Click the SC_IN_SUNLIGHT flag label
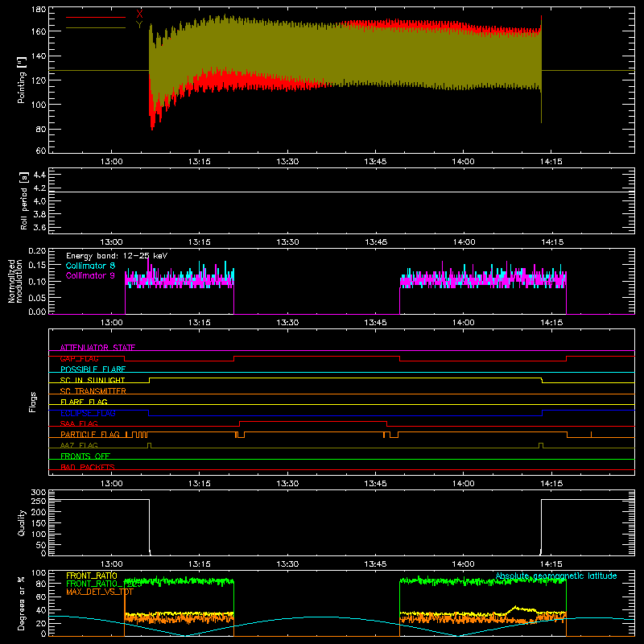The image size is (644, 644). [93, 380]
